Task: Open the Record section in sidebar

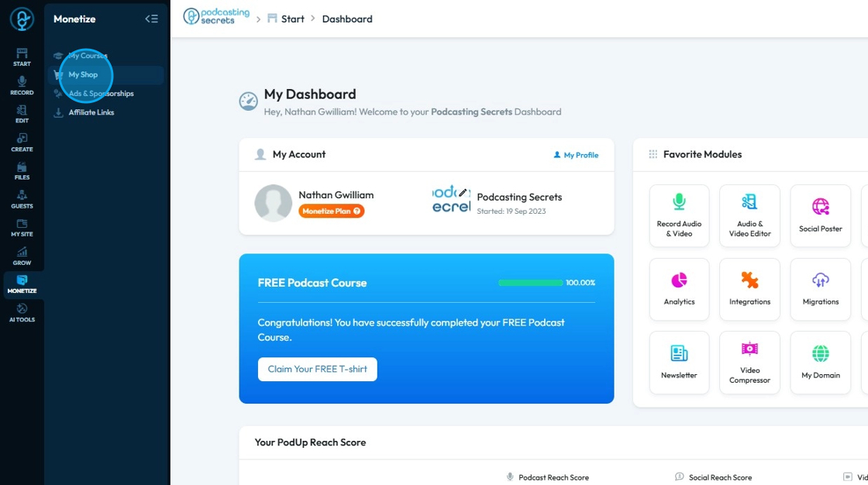Action: click(x=22, y=86)
